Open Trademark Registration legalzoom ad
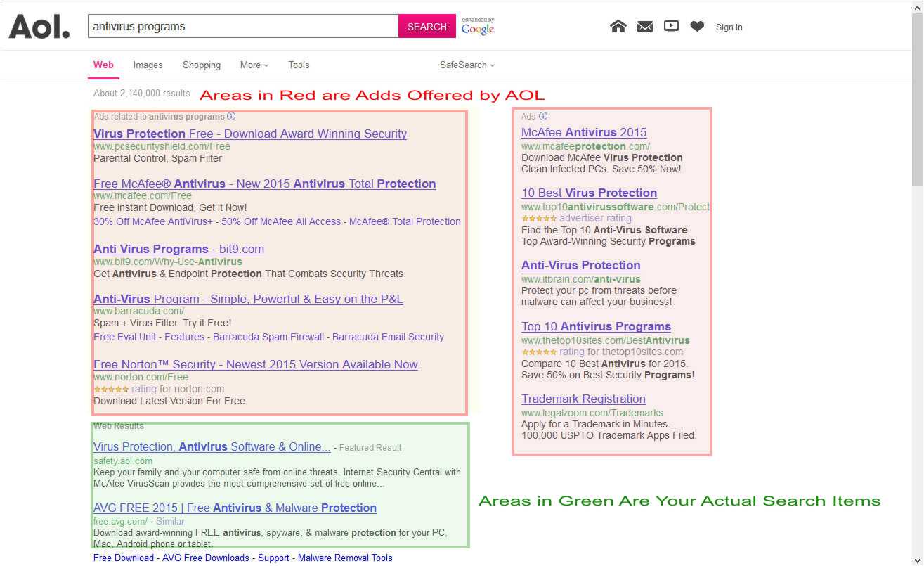Image resolution: width=924 pixels, height=566 pixels. pyautogui.click(x=583, y=399)
